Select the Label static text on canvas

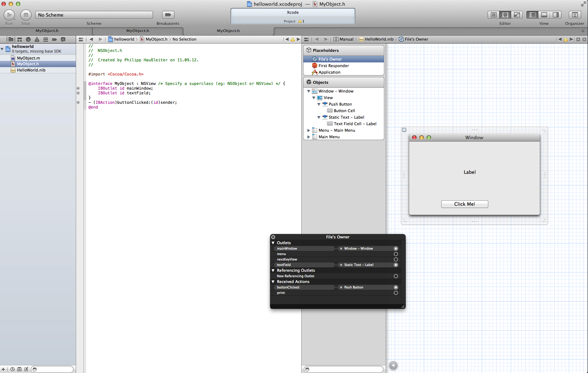[469, 172]
